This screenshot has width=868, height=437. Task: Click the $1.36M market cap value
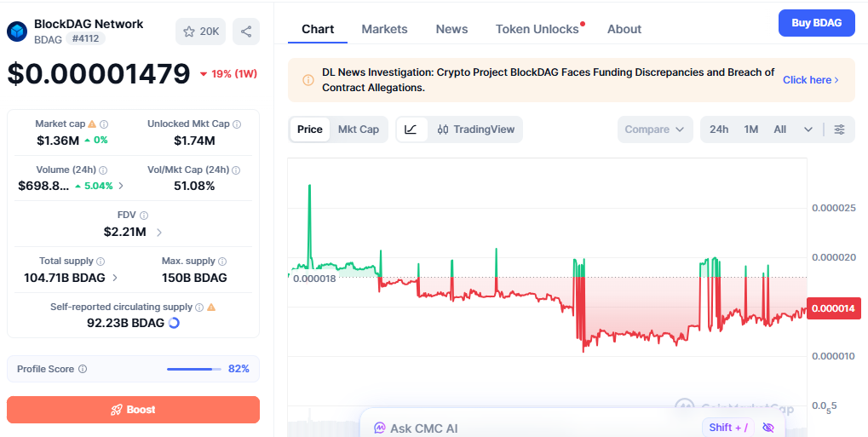(x=58, y=141)
